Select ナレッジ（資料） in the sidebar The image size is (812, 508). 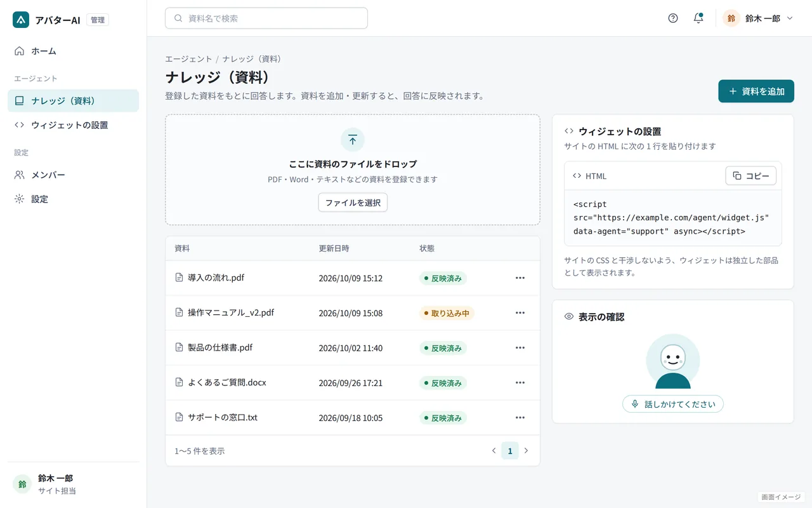(73, 100)
